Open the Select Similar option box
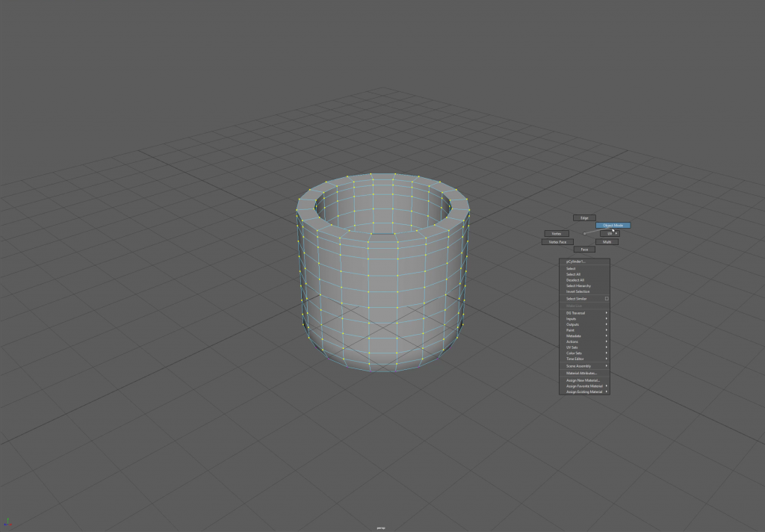 click(606, 299)
